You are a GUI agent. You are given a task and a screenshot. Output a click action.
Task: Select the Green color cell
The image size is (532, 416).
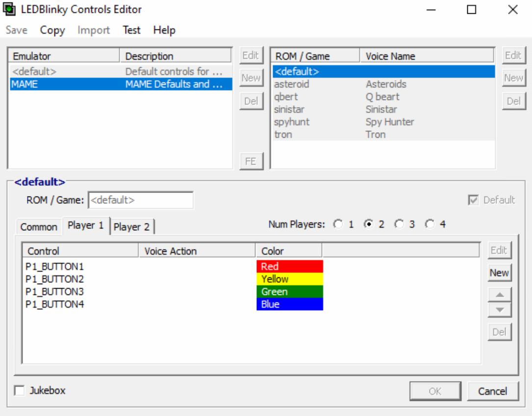tap(290, 292)
